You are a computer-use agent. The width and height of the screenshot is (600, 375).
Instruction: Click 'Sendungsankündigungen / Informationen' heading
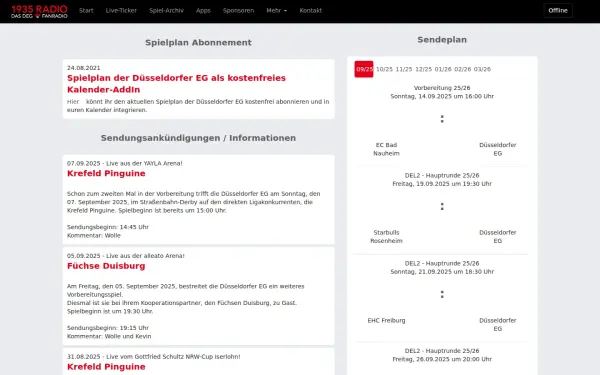[x=198, y=138]
